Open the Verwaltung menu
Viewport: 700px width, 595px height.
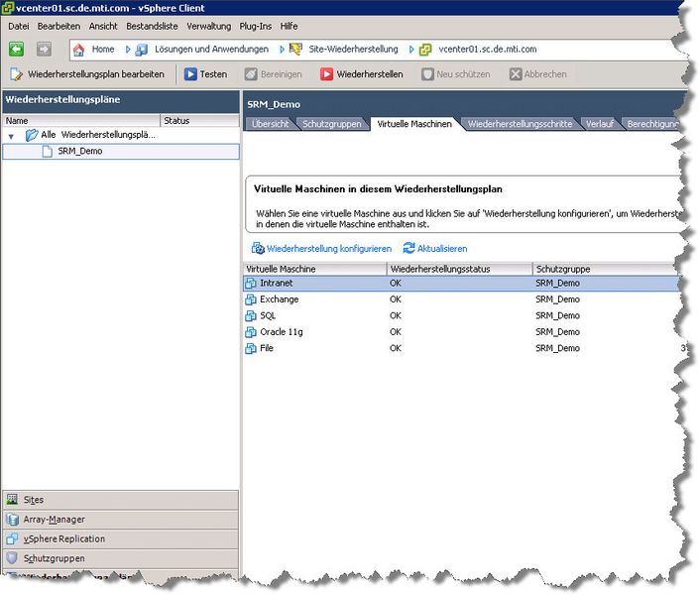(209, 27)
